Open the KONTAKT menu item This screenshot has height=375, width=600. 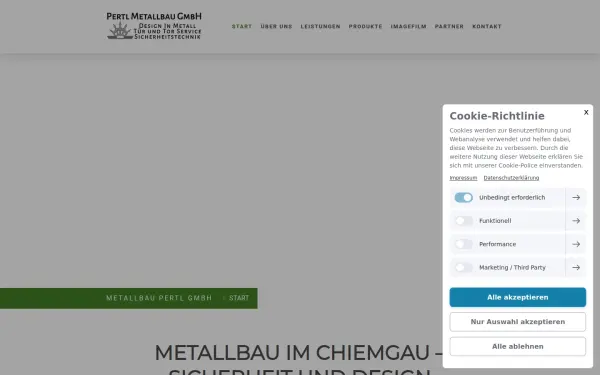(487, 26)
